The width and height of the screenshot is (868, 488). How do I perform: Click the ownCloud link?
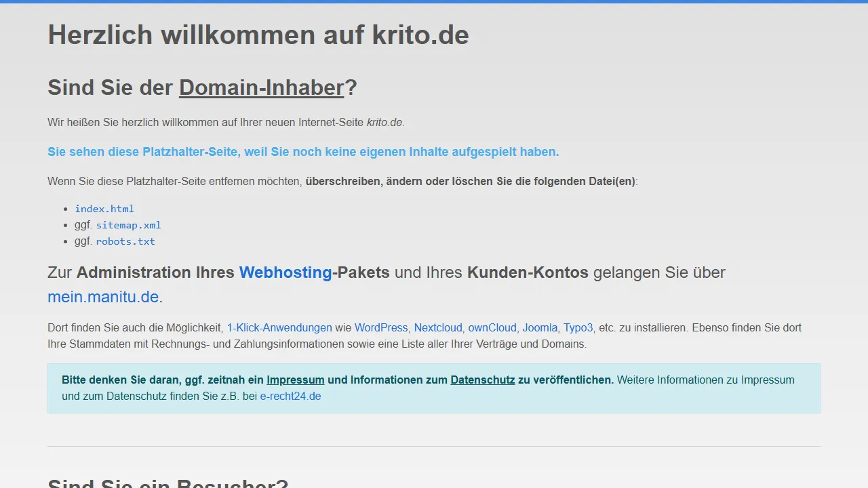(x=492, y=328)
